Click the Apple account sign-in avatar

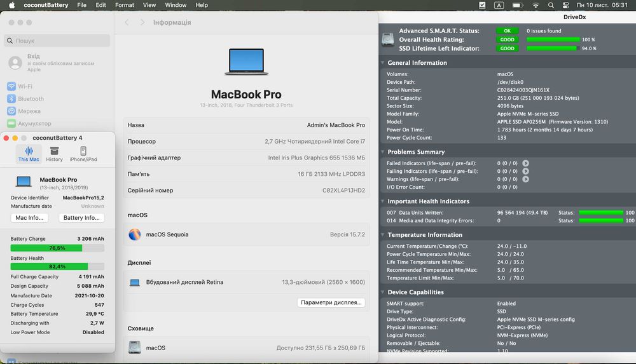(x=15, y=63)
